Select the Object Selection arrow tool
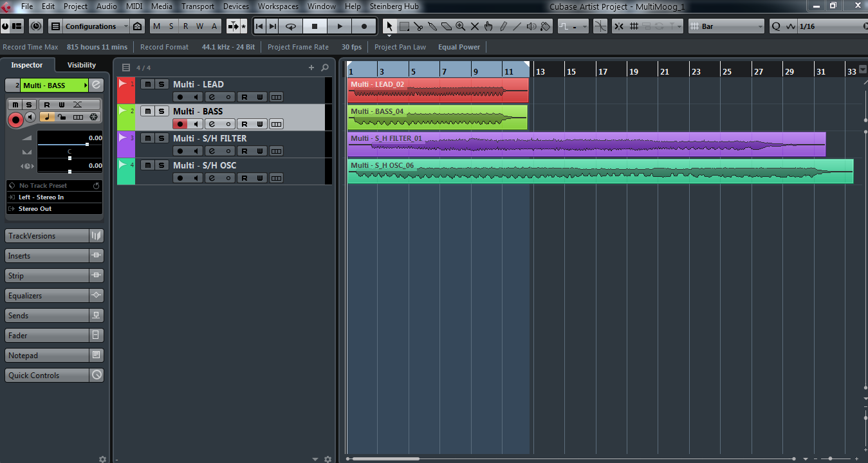868x463 pixels. [x=389, y=26]
